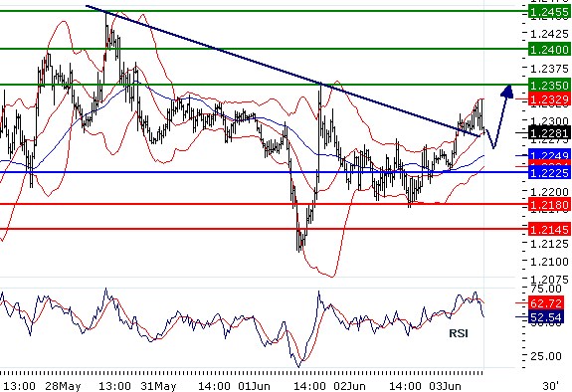Click the red 1.2180 support label
The image size is (572, 392).
pyautogui.click(x=549, y=204)
